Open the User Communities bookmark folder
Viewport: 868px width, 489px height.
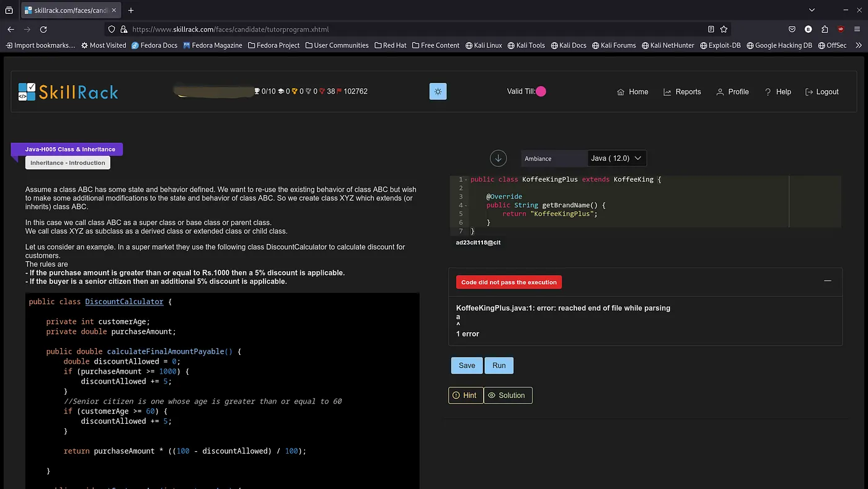337,45
